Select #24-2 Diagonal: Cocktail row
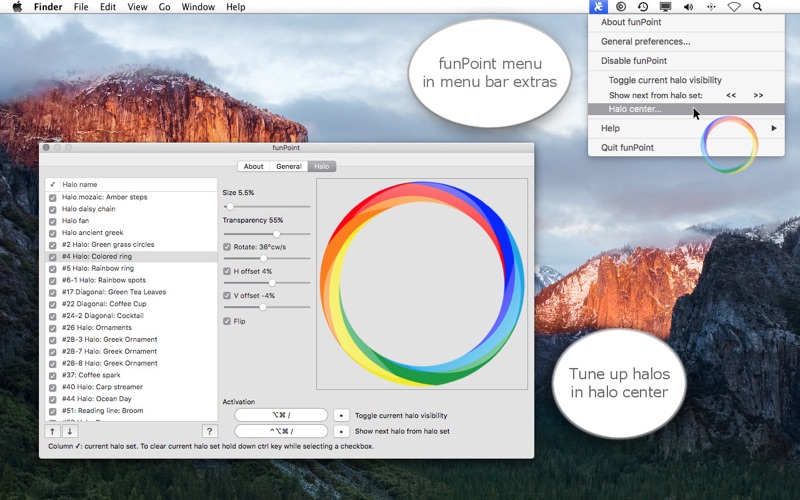Screen dimensions: 800x500 click(131, 316)
